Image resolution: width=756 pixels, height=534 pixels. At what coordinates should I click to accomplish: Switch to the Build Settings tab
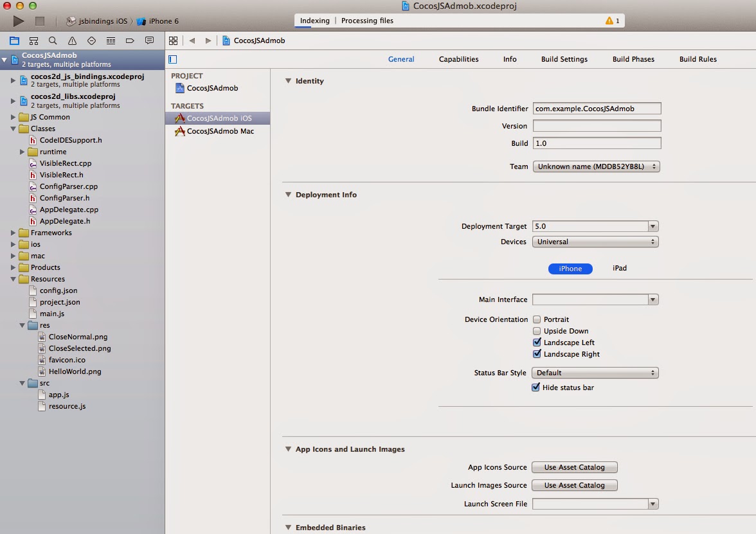tap(564, 59)
